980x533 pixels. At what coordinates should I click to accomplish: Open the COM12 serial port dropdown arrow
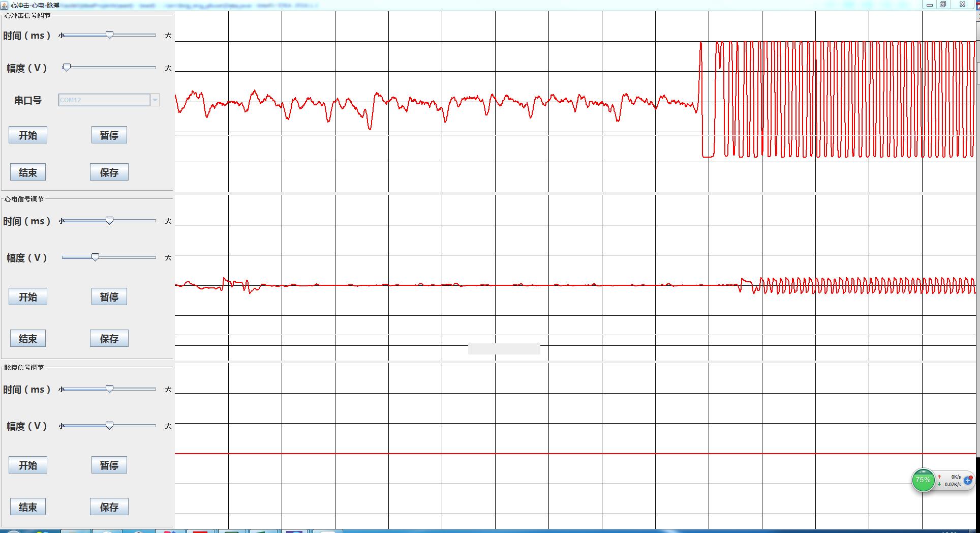pos(155,100)
